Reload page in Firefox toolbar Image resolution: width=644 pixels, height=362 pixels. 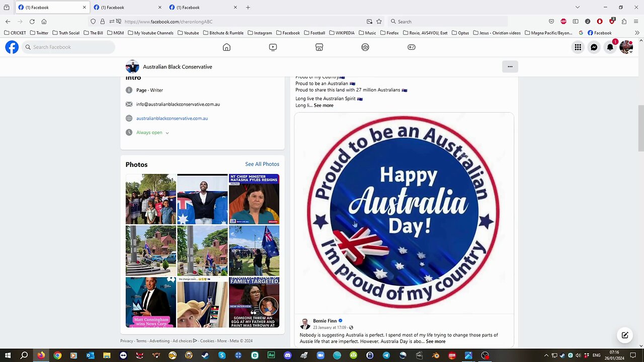32,22
